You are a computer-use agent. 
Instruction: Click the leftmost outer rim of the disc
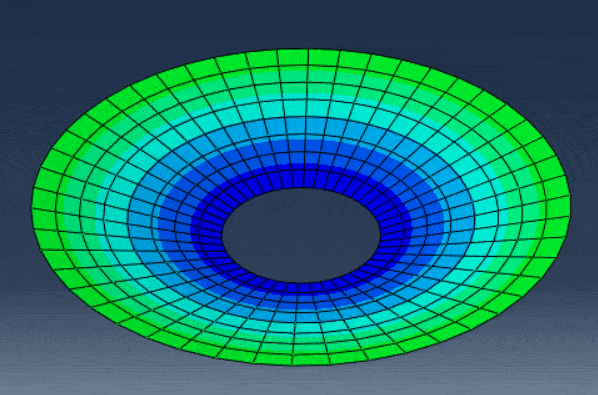[32, 208]
